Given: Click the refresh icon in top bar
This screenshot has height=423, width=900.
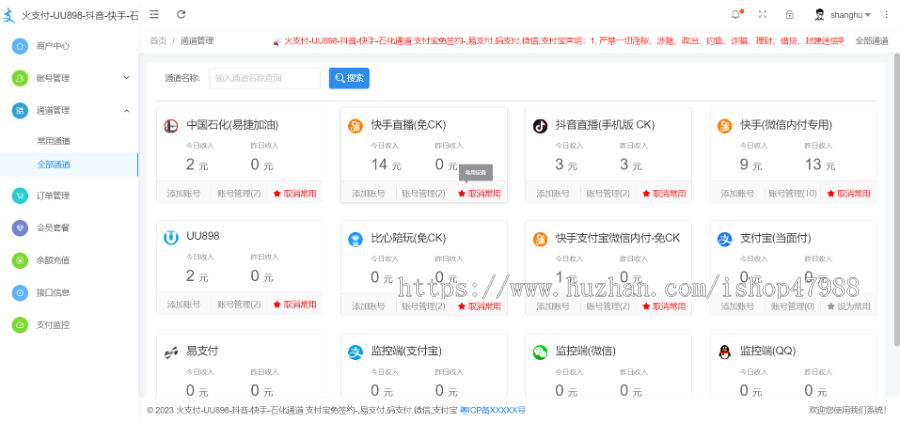Looking at the screenshot, I should [181, 14].
